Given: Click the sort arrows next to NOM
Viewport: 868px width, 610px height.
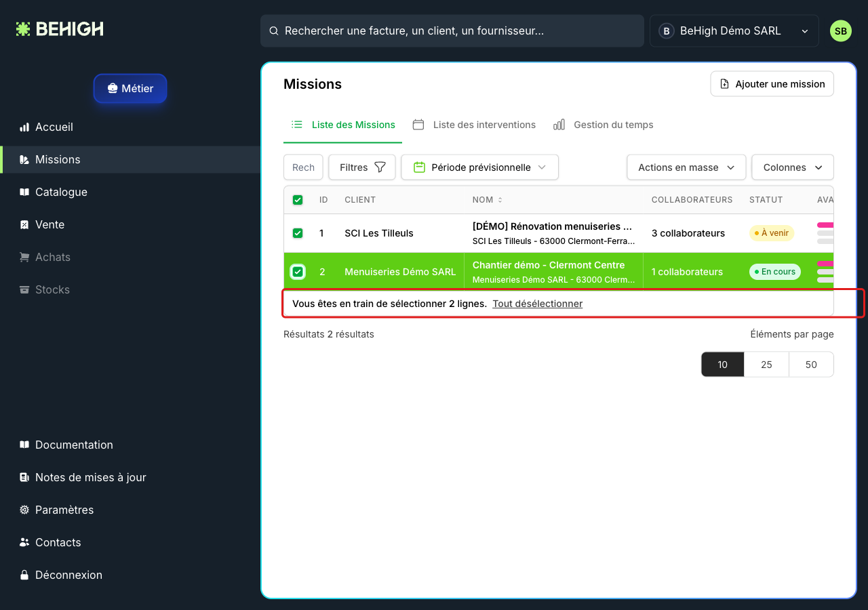Looking at the screenshot, I should [x=500, y=200].
